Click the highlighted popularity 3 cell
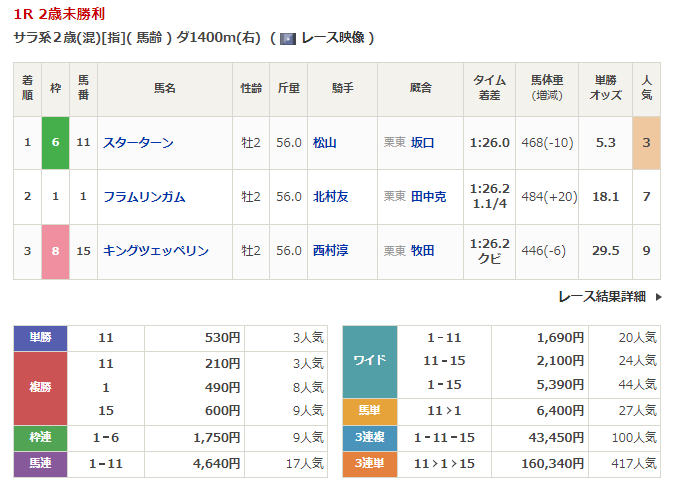 click(x=647, y=143)
